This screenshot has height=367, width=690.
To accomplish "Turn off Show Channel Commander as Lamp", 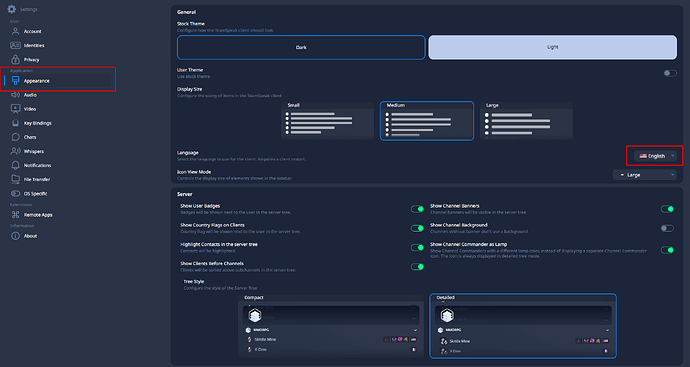I will [667, 250].
